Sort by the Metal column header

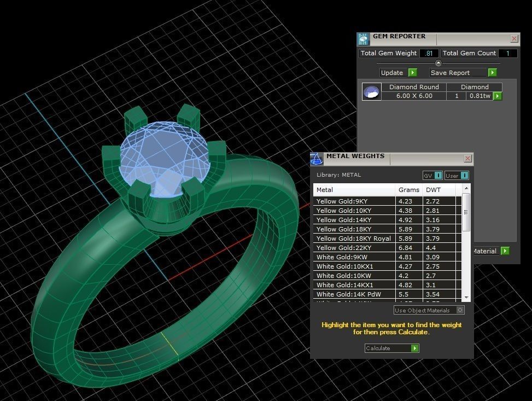[354, 190]
